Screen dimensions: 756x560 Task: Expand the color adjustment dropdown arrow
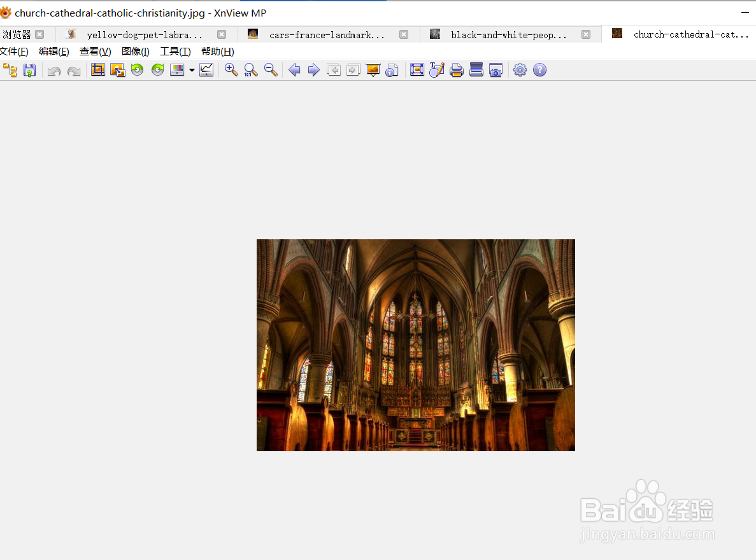(192, 71)
